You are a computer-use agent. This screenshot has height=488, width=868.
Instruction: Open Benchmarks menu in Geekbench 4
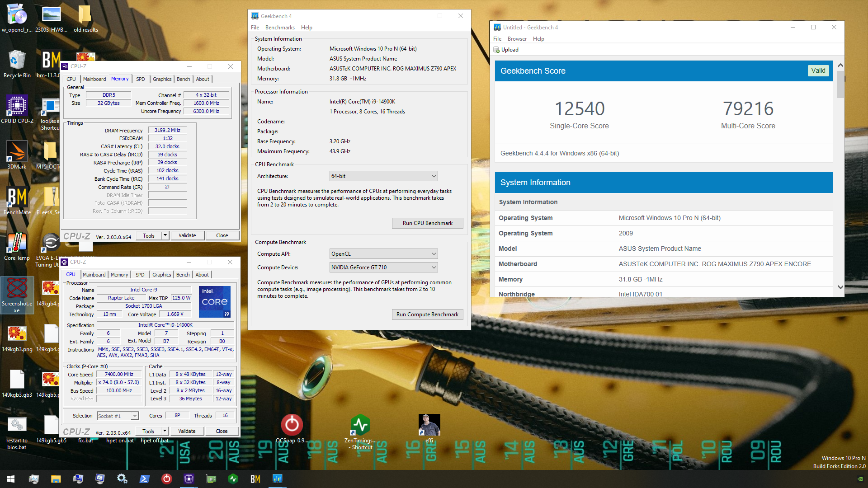coord(280,28)
